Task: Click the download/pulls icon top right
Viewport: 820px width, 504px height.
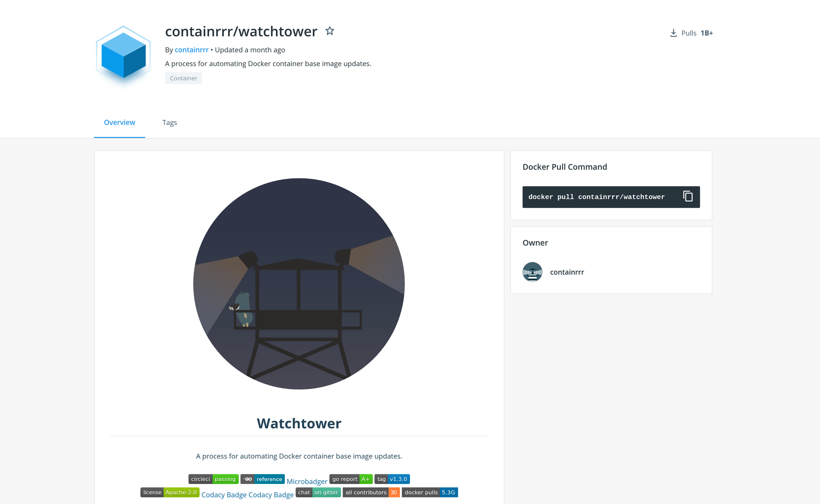Action: pyautogui.click(x=673, y=33)
